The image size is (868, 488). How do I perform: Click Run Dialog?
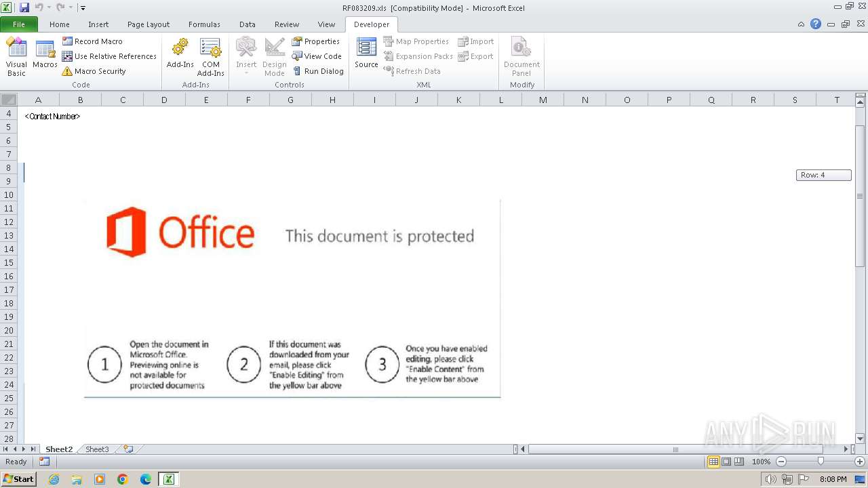tap(318, 71)
